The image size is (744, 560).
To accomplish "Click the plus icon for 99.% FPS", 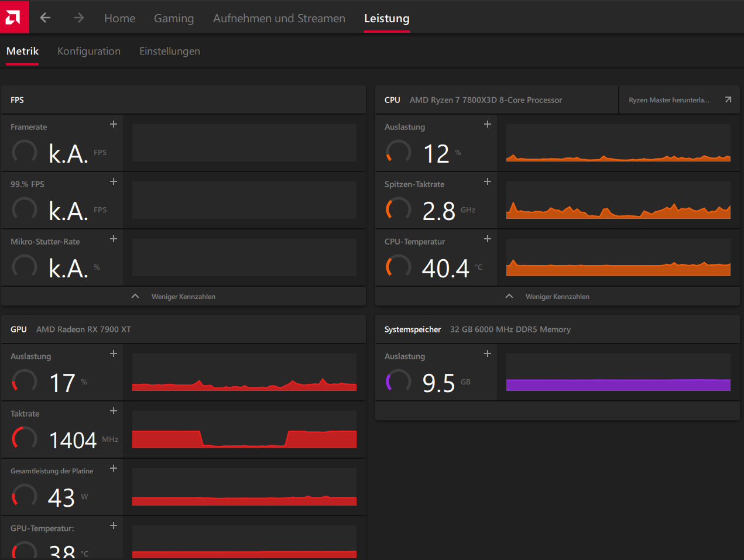I will (114, 181).
